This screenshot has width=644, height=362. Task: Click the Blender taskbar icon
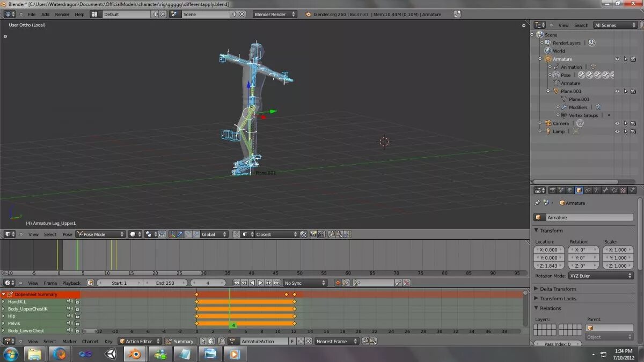(x=135, y=354)
